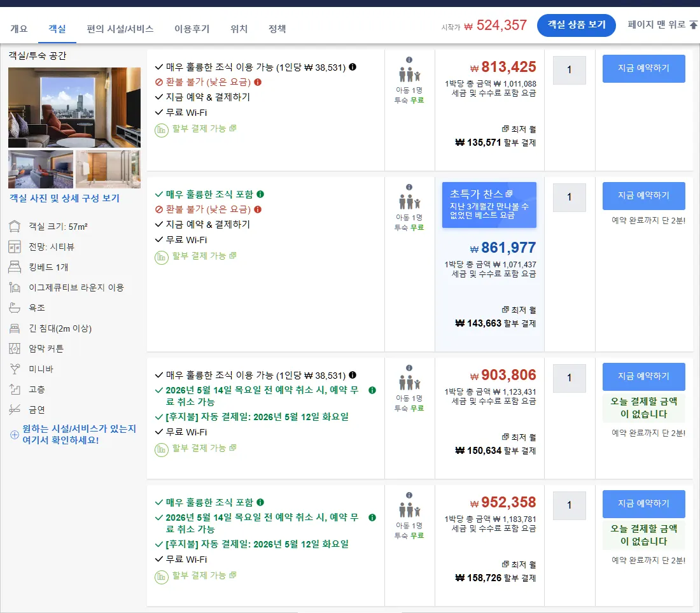Open the main room photo with city view
The width and height of the screenshot is (700, 613).
pos(74,108)
